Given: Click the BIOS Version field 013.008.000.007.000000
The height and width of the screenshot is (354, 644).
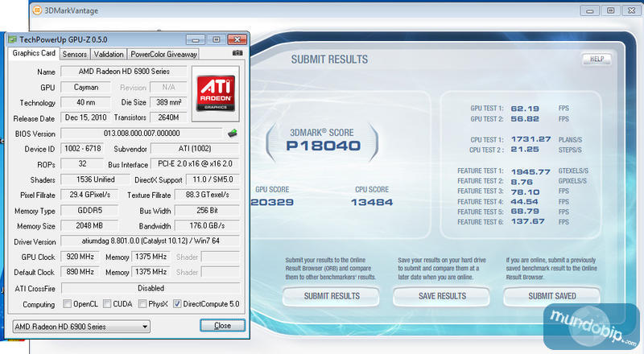Looking at the screenshot, I should click(142, 133).
